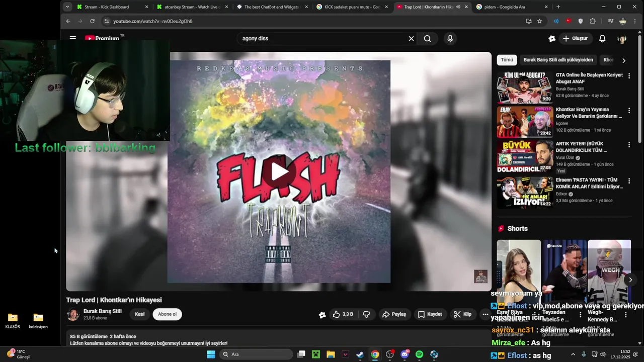Open the Windows Start menu
The height and width of the screenshot is (362, 644).
(x=211, y=354)
